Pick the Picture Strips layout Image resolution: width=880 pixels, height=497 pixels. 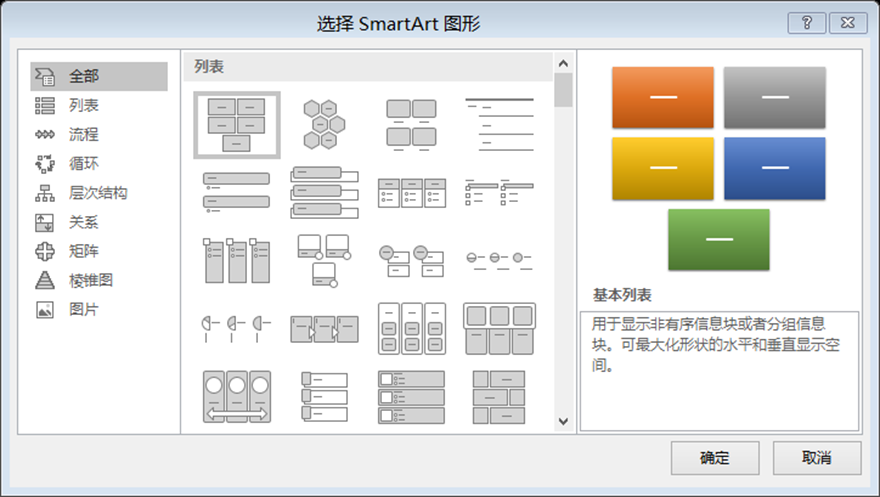324,397
